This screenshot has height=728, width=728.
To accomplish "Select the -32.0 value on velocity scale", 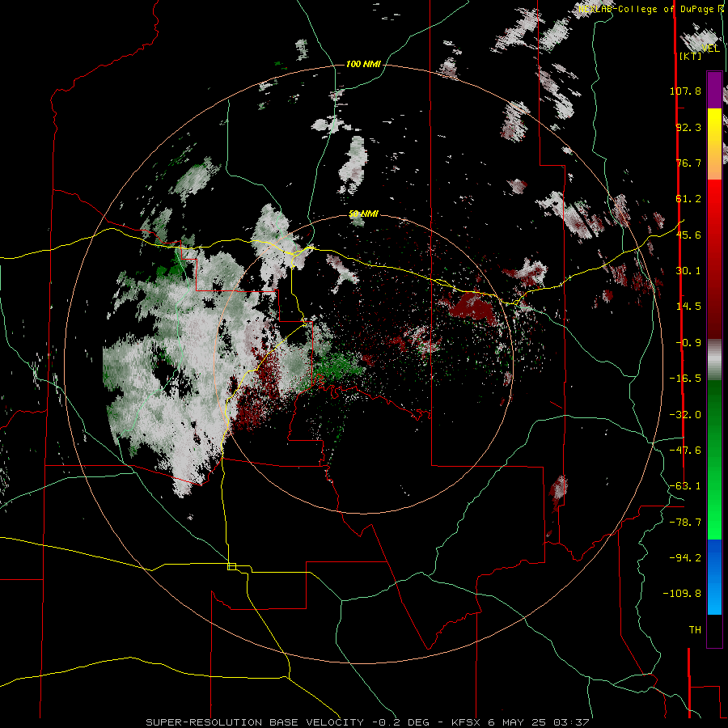I will [x=685, y=415].
